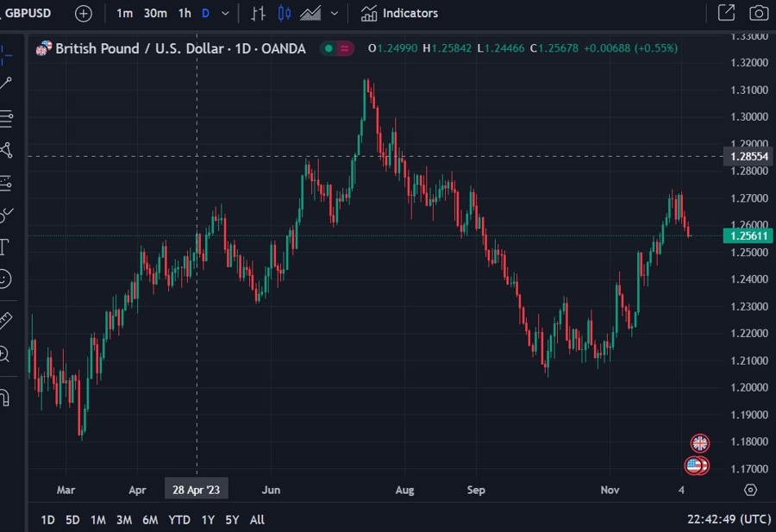Take a snapshot with the camera icon
This screenshot has height=532, width=776.
[x=758, y=13]
